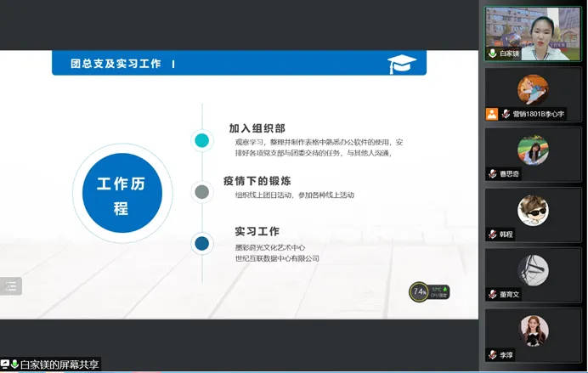Viewport: 588px width, 373px height.
Task: Select 董育文's sketch avatar
Action: click(533, 270)
